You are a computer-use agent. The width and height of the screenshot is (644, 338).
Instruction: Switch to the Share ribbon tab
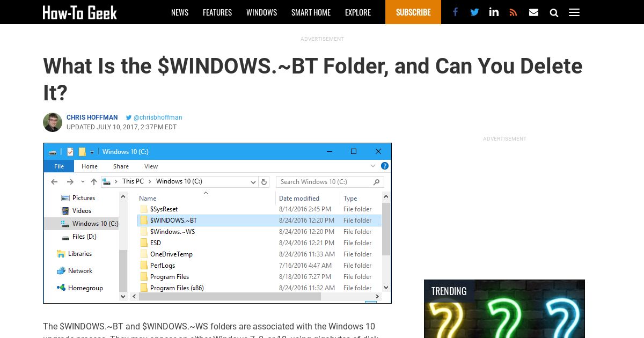pyautogui.click(x=121, y=166)
